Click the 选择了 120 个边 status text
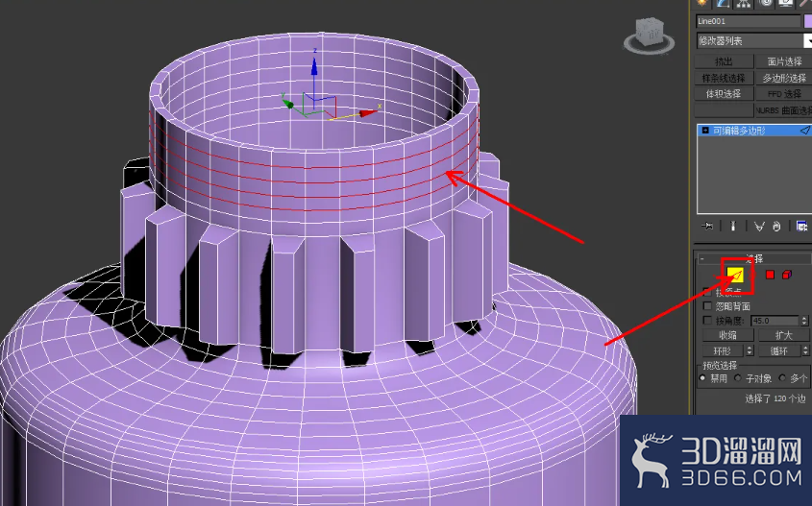The height and width of the screenshot is (506, 812). click(x=775, y=398)
